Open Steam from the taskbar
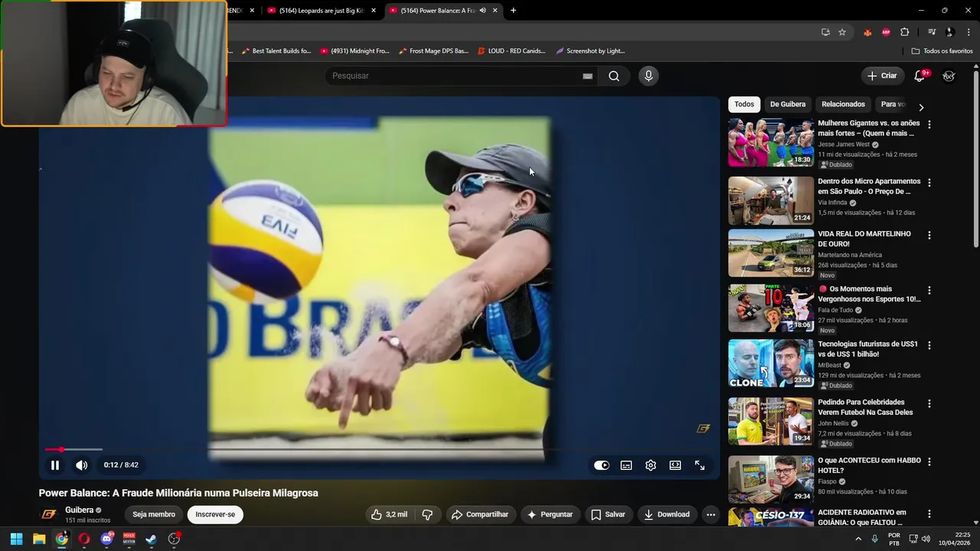The width and height of the screenshot is (980, 551). pos(152,539)
